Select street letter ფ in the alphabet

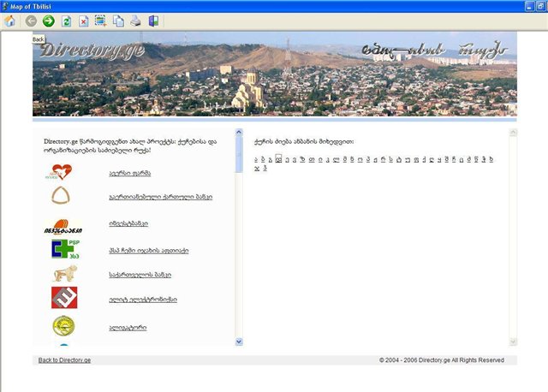point(416,160)
